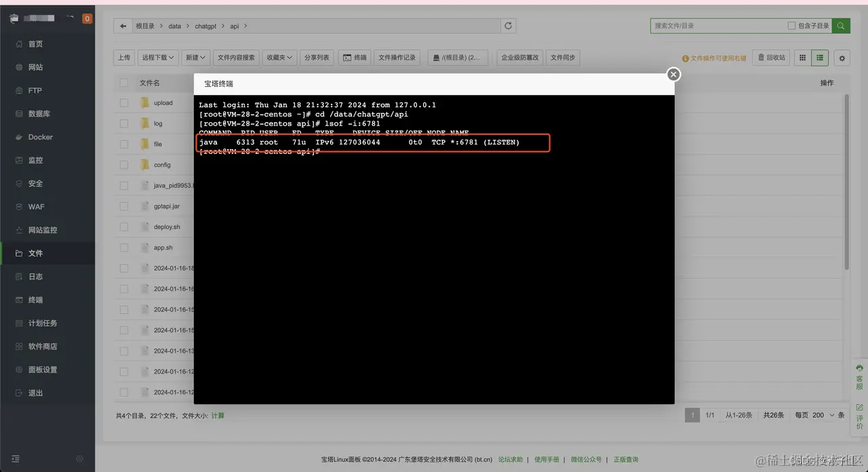Toggle select-all checkbox in 文件名 header
The width and height of the screenshot is (868, 472).
[124, 83]
